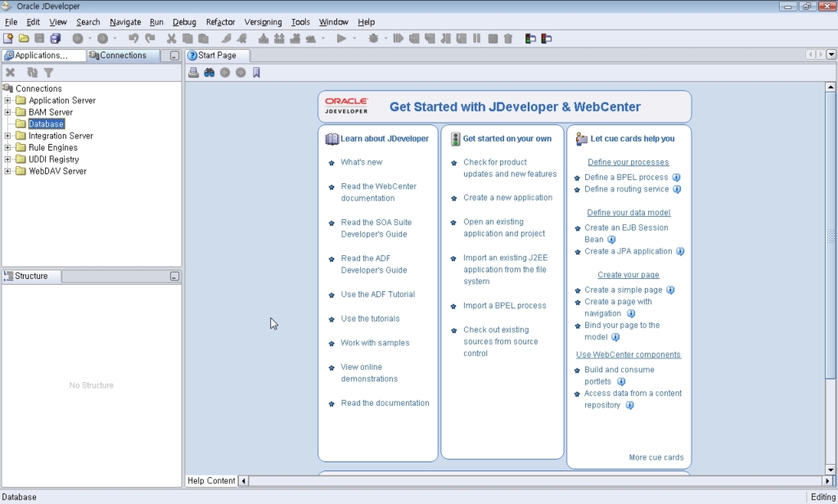Click the Run green arrow icon

point(341,38)
